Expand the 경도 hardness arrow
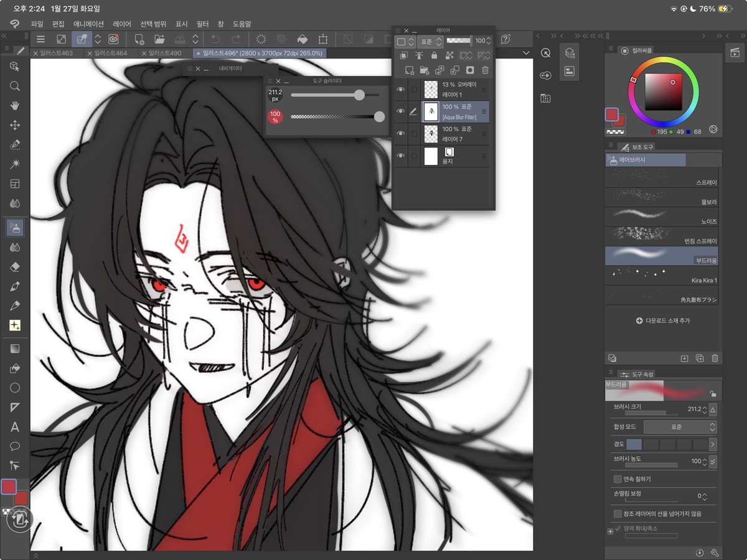The width and height of the screenshot is (747, 560). pos(713,444)
